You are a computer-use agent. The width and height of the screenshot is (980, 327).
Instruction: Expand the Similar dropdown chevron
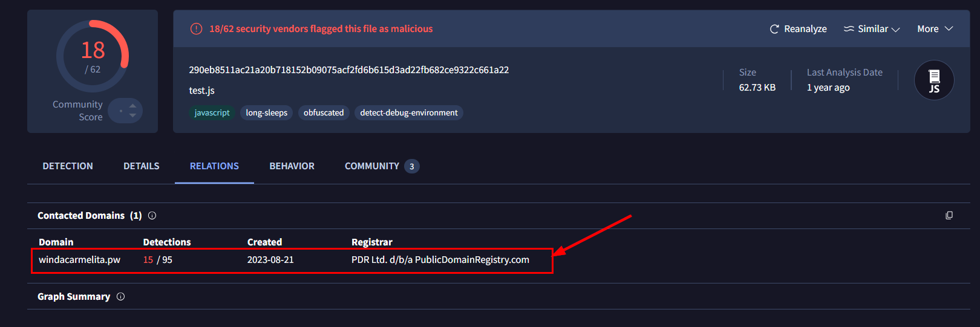pyautogui.click(x=896, y=30)
